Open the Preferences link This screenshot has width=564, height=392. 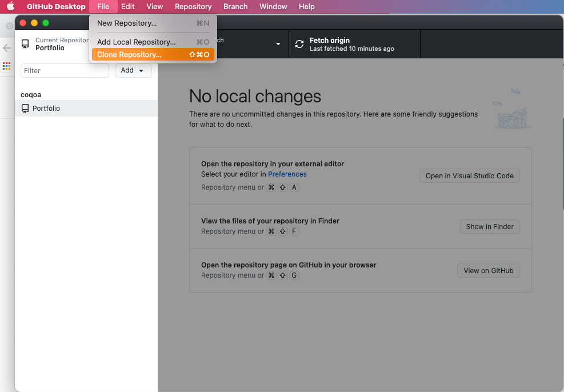[287, 174]
